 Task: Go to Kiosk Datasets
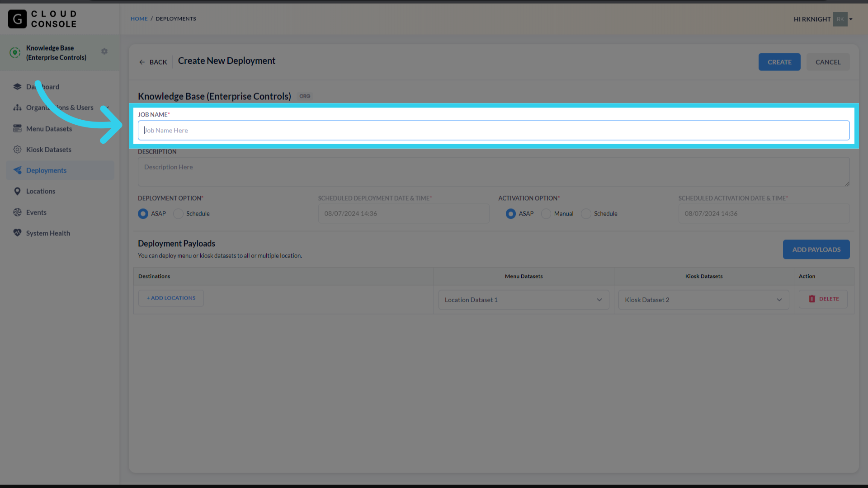(60, 150)
